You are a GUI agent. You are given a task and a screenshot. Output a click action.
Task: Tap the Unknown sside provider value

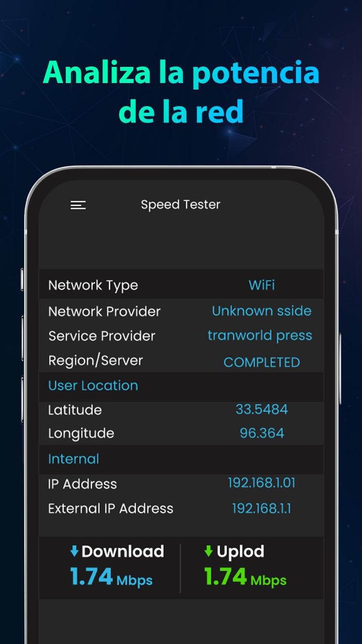[261, 311]
